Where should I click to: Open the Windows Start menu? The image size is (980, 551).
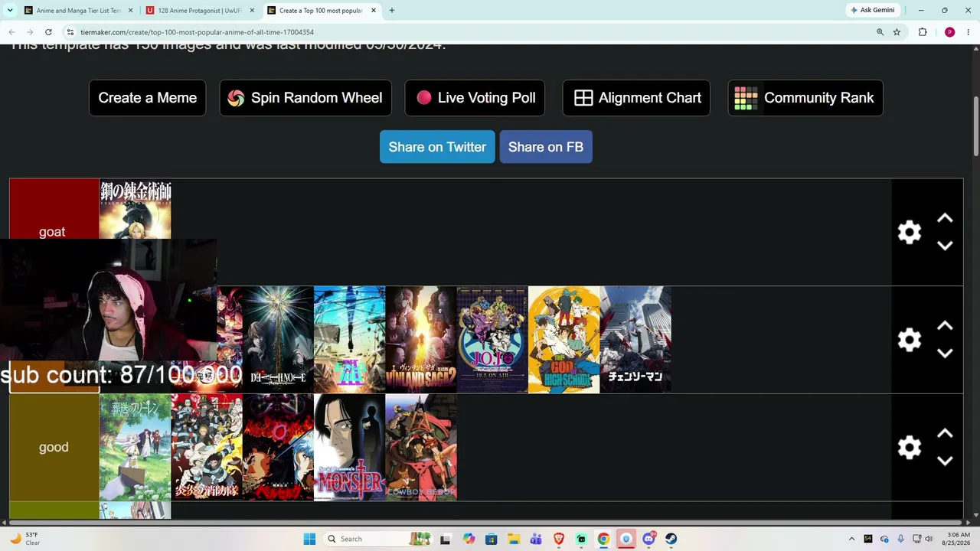[309, 539]
